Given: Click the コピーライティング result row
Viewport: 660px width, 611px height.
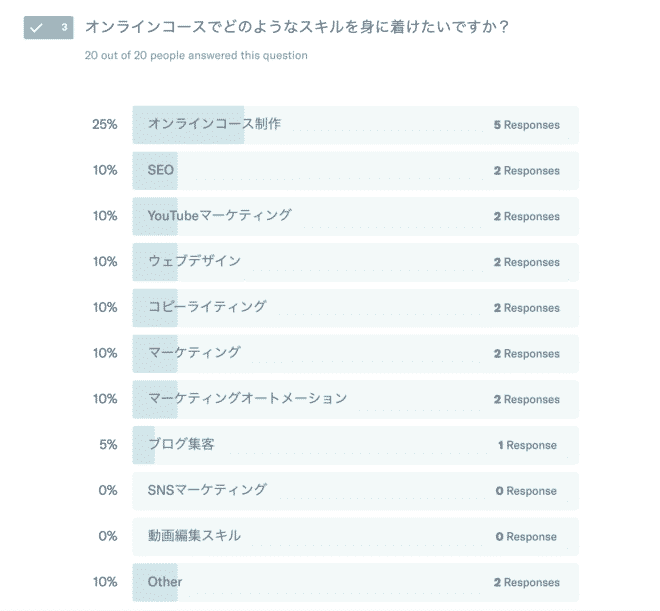Looking at the screenshot, I should pos(356,308).
